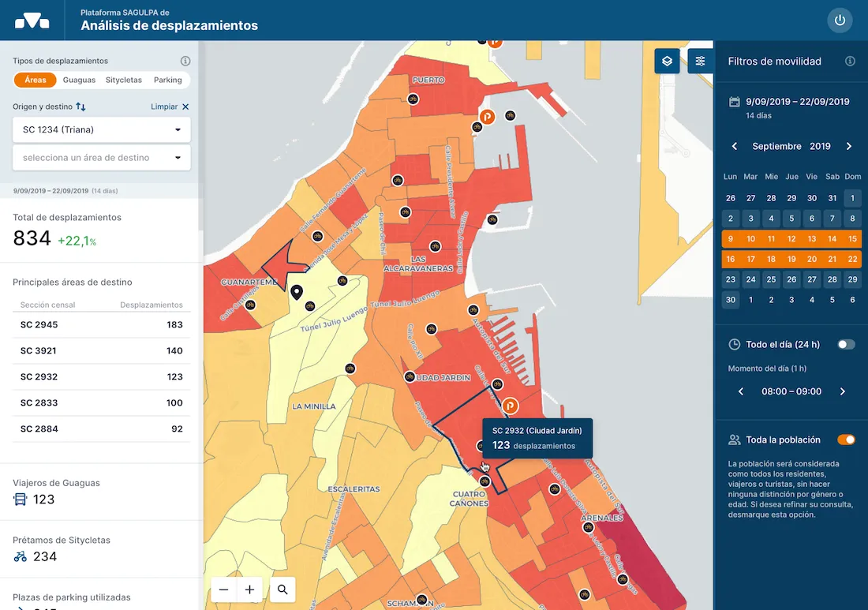Click the SAGULPA logo
This screenshot has width=868, height=610.
[32, 21]
